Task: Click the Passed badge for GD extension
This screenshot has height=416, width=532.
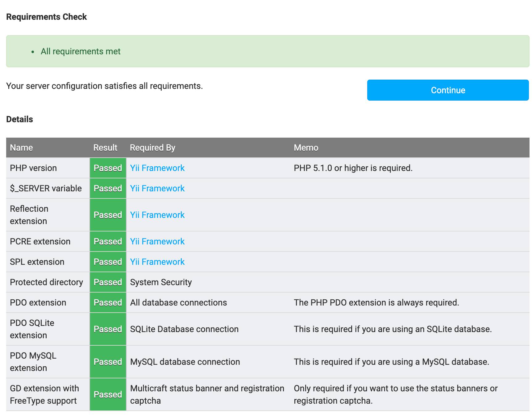Action: click(x=107, y=394)
